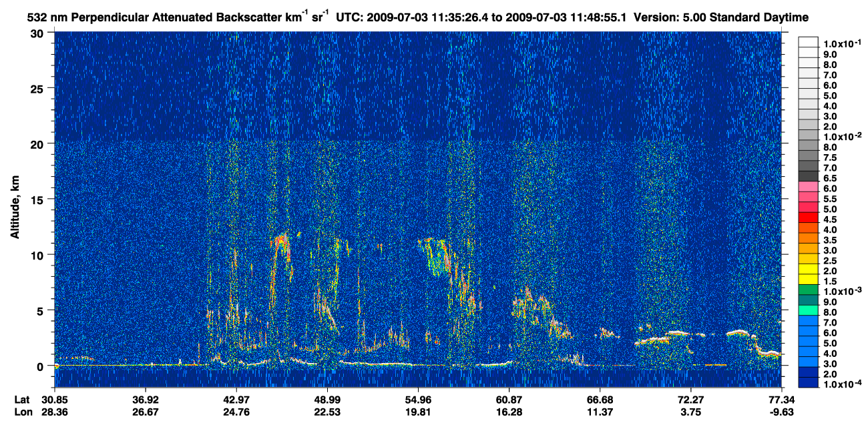Click the latitude value '42.97'
Image resolution: width=868 pixels, height=445 pixels.
tap(236, 399)
